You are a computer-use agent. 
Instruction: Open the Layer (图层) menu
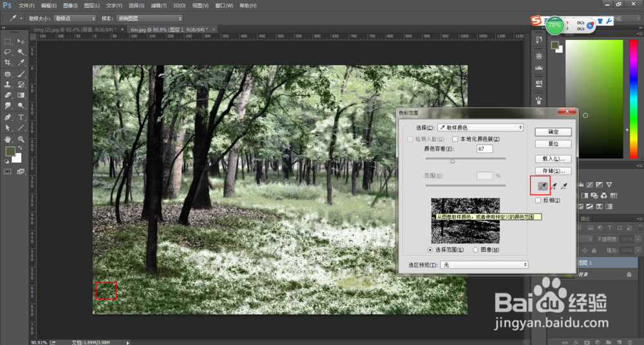tap(91, 6)
